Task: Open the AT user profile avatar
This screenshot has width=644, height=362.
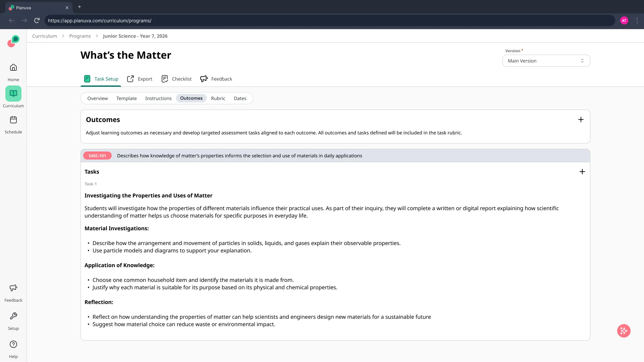Action: (x=624, y=20)
